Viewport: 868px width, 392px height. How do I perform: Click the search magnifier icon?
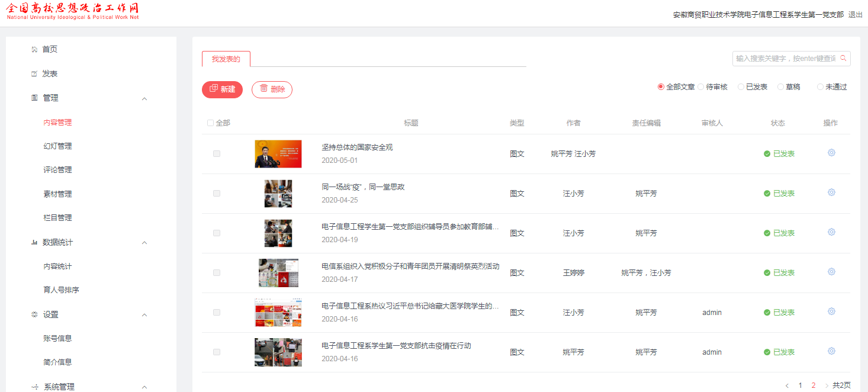(x=843, y=58)
